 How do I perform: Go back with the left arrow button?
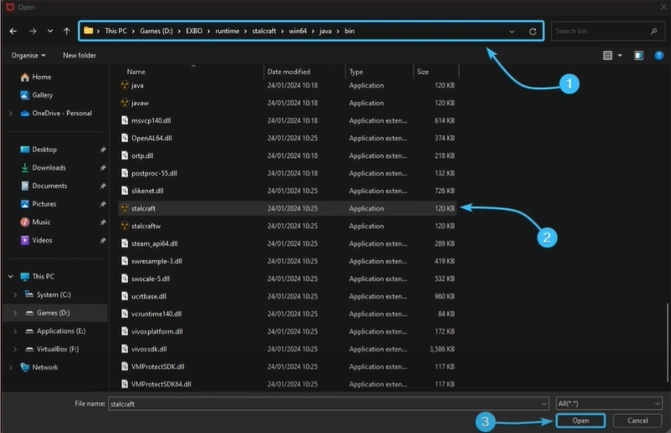point(13,31)
